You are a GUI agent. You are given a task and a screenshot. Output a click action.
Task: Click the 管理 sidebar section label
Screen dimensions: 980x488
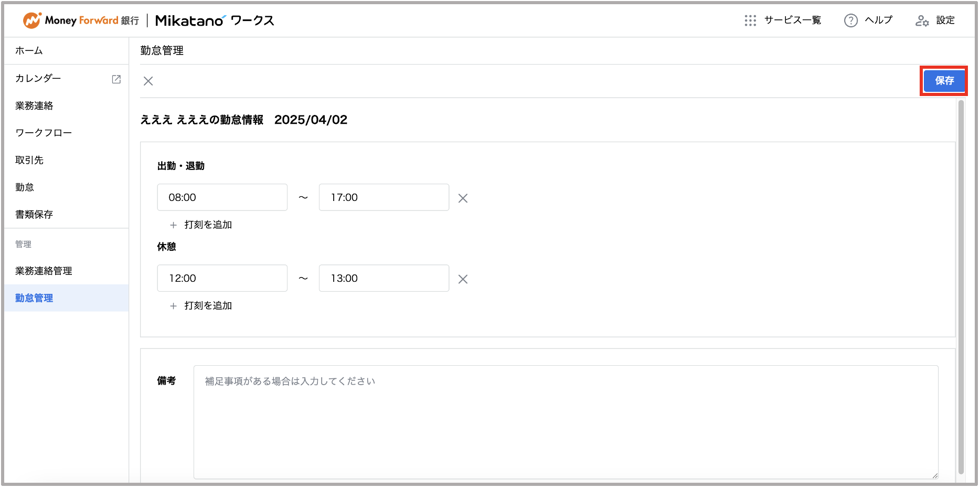pos(23,244)
